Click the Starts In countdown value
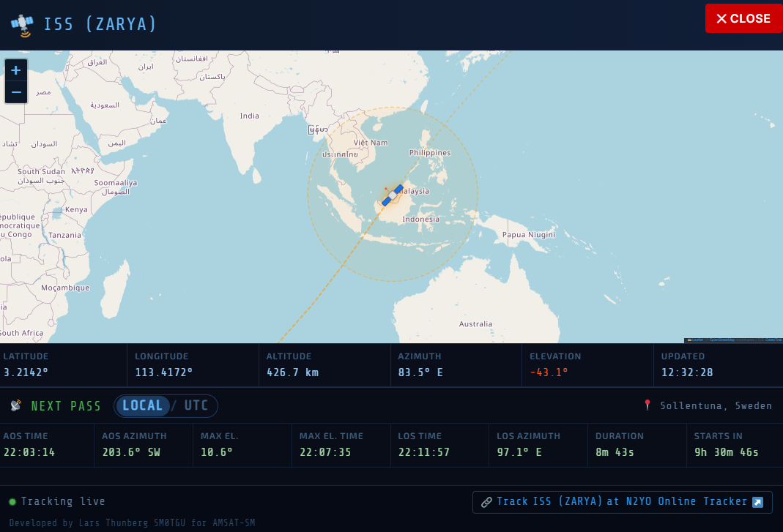The image size is (783, 532). (x=726, y=452)
